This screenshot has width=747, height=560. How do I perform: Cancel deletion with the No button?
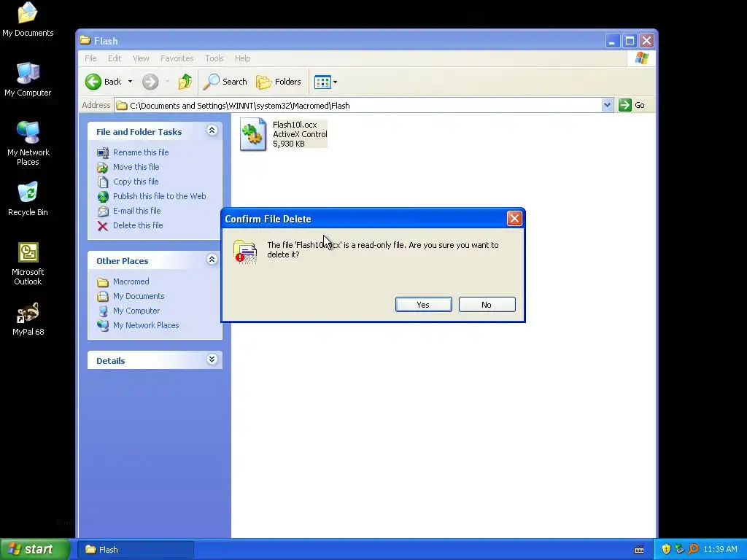[x=487, y=305]
